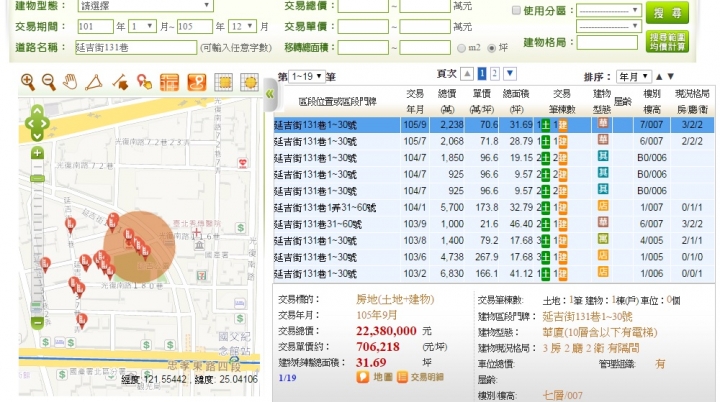Select the triangle polygon area tool
This screenshot has width=720, height=402.
94,82
